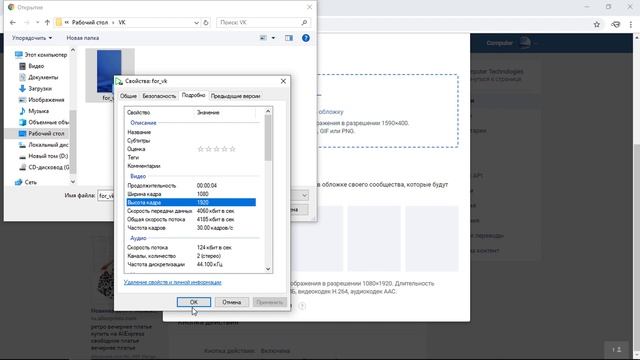640x360 pixels.
Task: Open CD-дисковод in sidebar
Action: [x=44, y=167]
